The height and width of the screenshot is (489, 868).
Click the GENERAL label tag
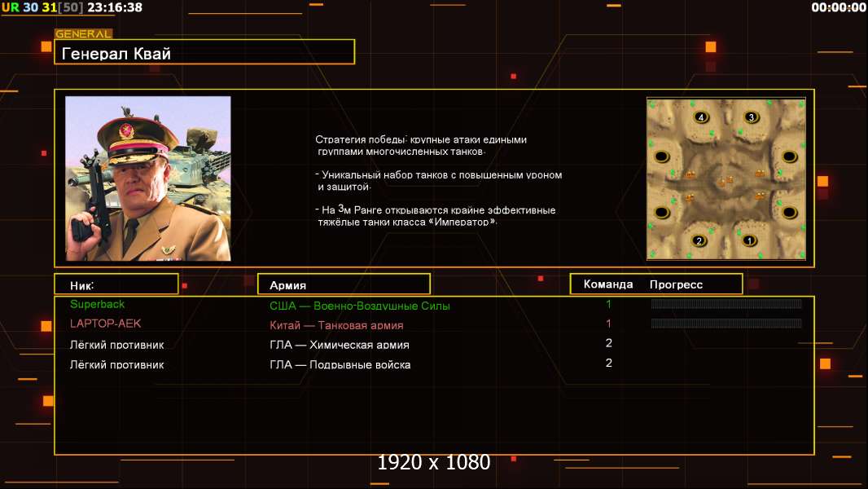[84, 33]
